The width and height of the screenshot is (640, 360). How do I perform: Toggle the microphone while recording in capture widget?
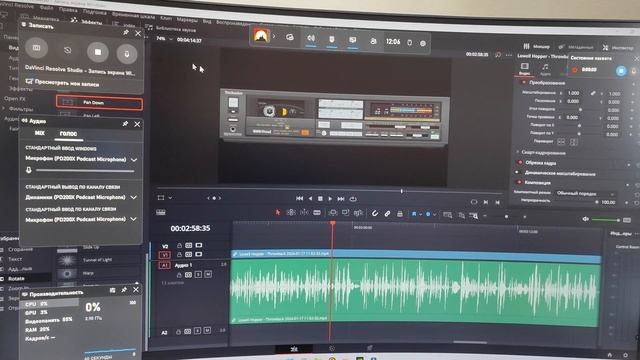(127, 54)
